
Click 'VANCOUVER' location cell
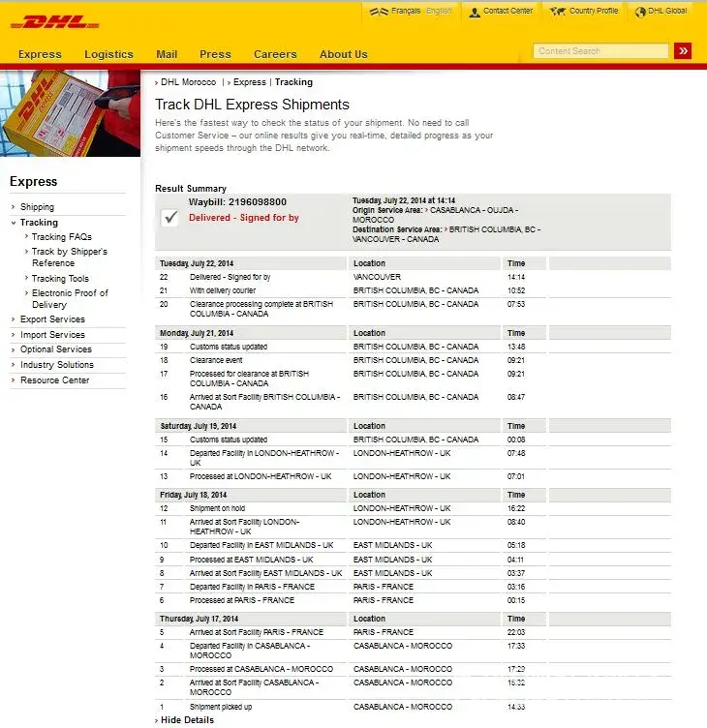pos(377,277)
